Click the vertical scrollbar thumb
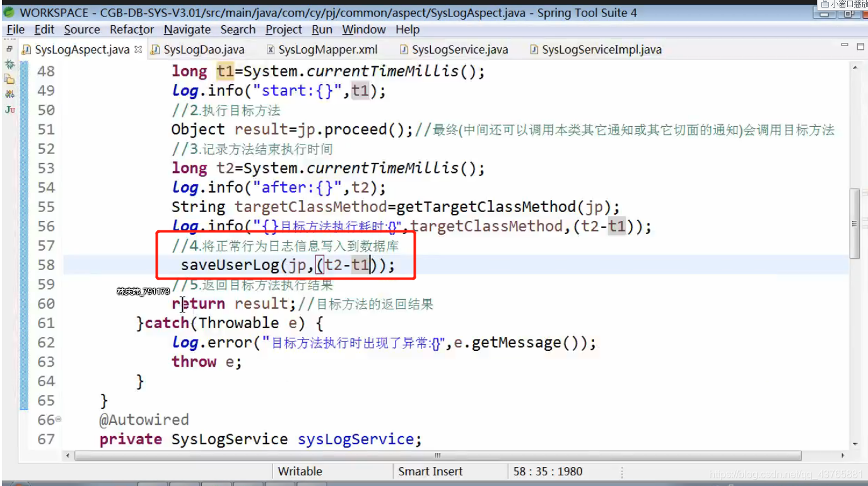 855,223
